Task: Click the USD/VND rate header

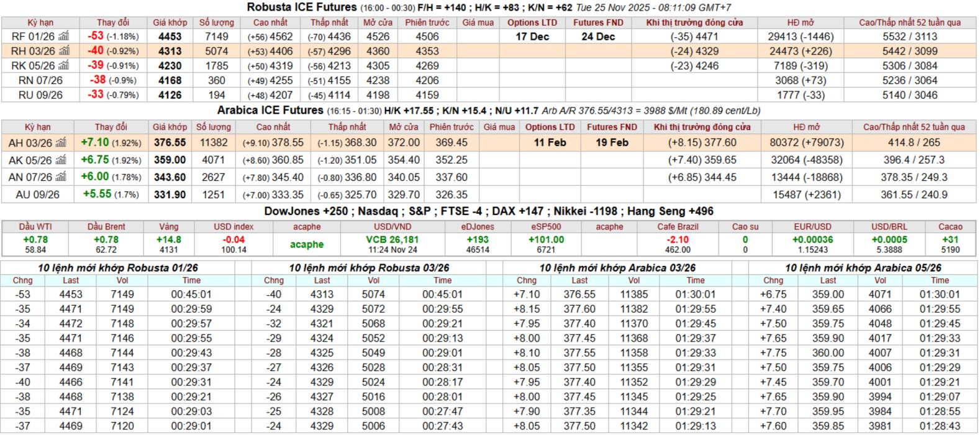Action: pyautogui.click(x=392, y=227)
